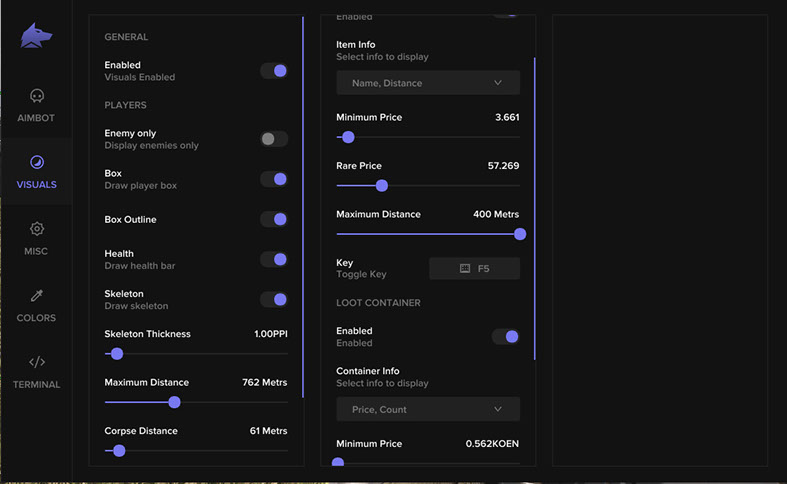Disable the Loot Container Enabled toggle

pos(505,337)
